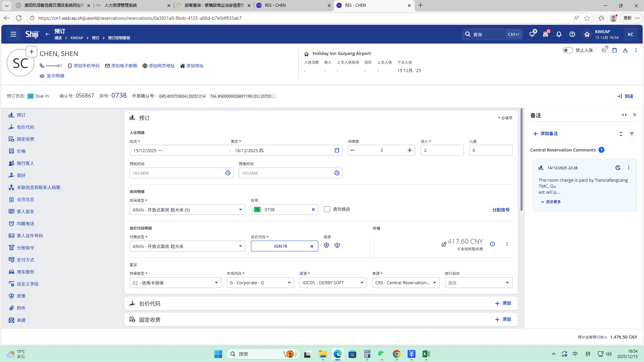This screenshot has width=644, height=362.
Task: Click the notifications bell icon
Action: click(559, 34)
